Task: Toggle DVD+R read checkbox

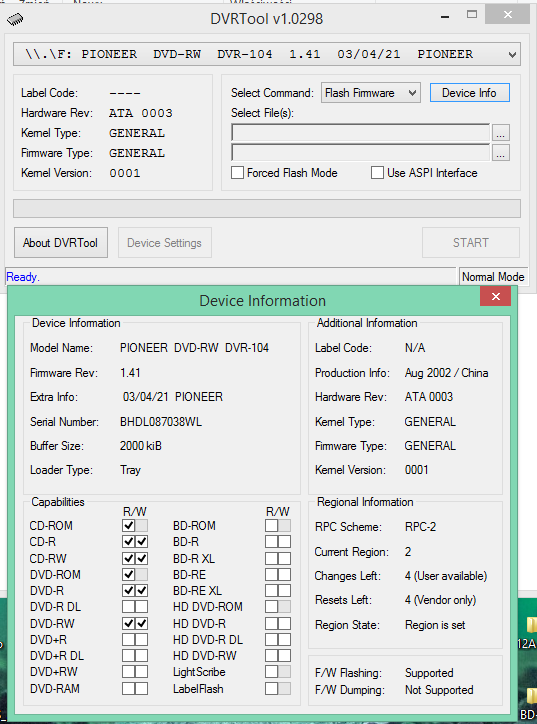Action: click(x=128, y=640)
